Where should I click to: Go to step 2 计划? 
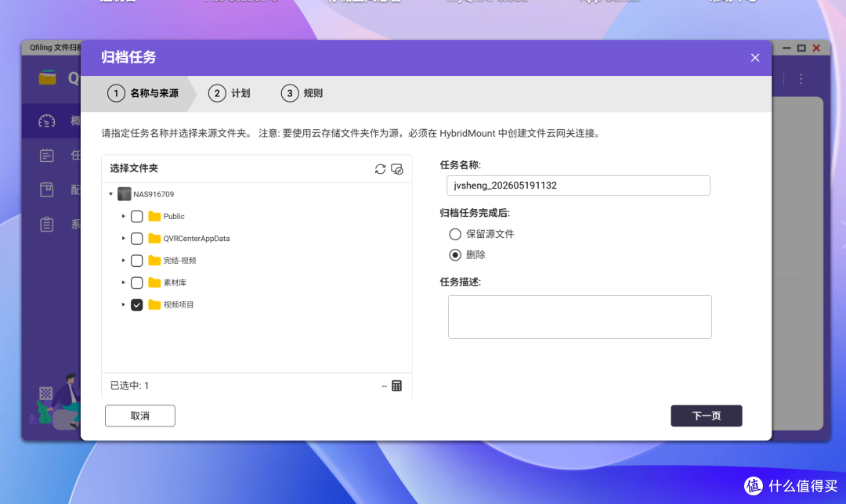point(230,93)
